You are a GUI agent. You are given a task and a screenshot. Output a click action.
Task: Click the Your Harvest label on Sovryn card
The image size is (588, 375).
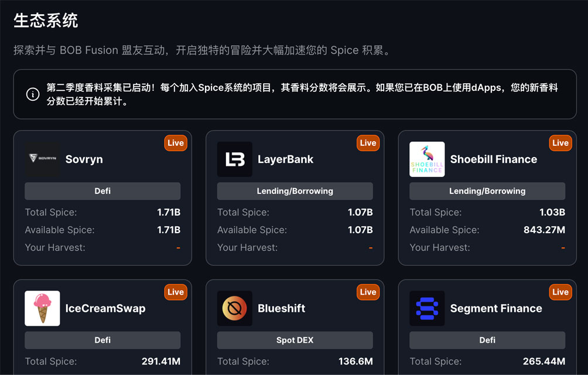coord(55,247)
